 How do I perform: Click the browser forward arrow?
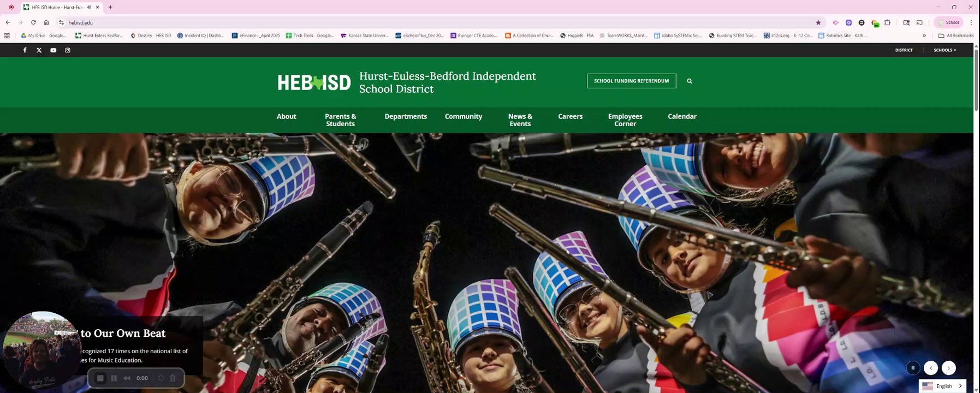(x=20, y=22)
